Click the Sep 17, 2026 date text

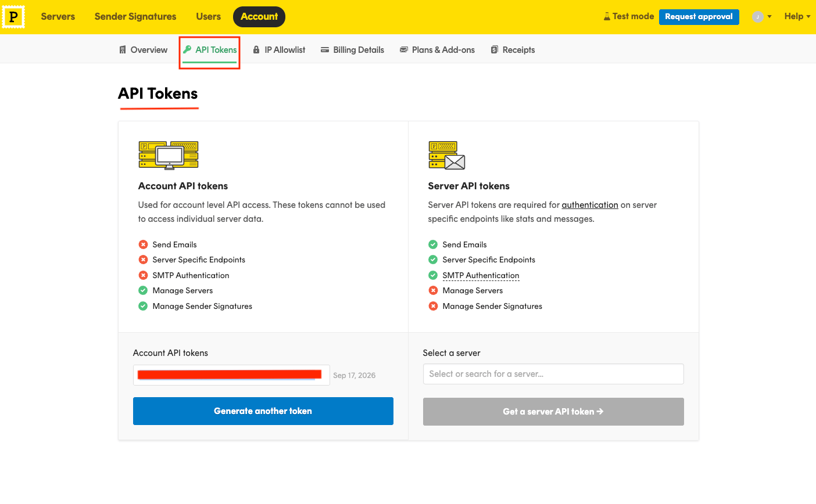tap(355, 376)
